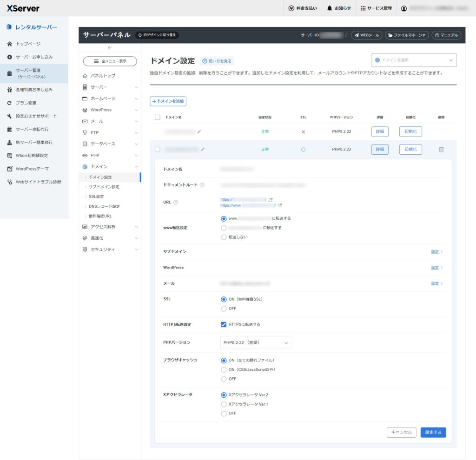Check the second domain row checkbox

point(157,150)
